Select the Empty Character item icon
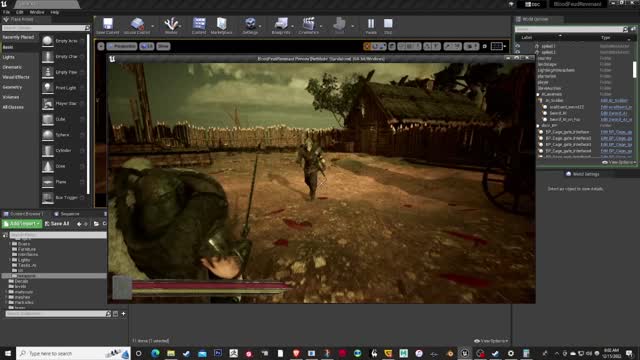This screenshot has height=360, width=640. tap(47, 56)
